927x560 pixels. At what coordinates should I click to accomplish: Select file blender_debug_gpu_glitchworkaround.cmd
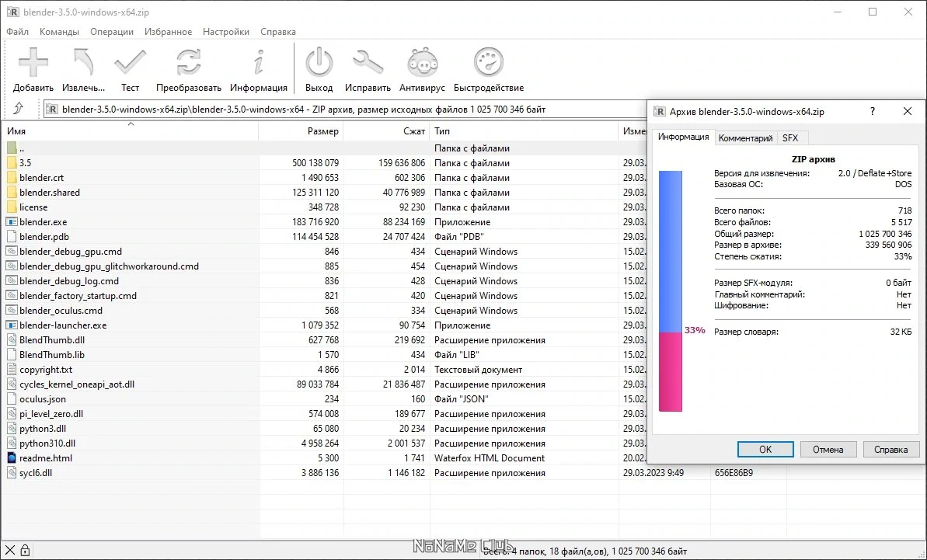pos(109,266)
